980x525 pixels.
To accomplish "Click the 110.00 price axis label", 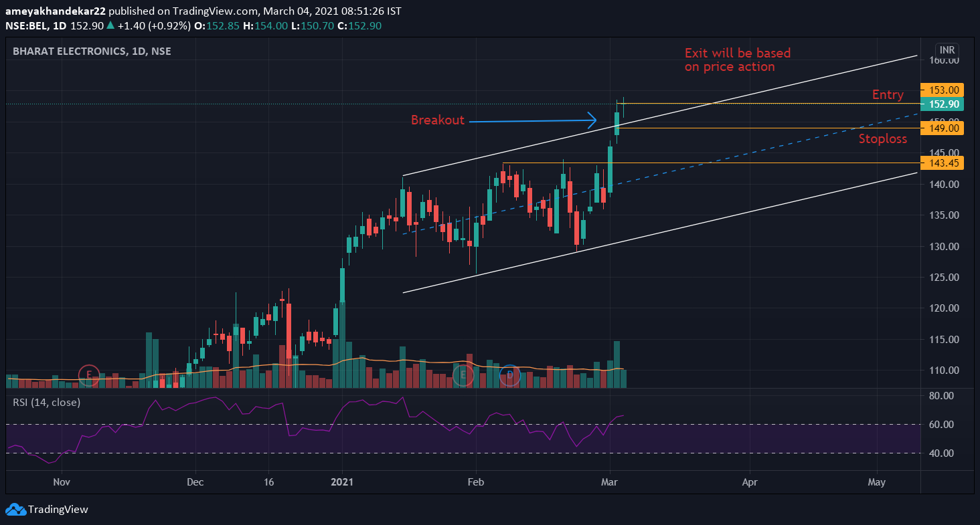I will pyautogui.click(x=944, y=370).
